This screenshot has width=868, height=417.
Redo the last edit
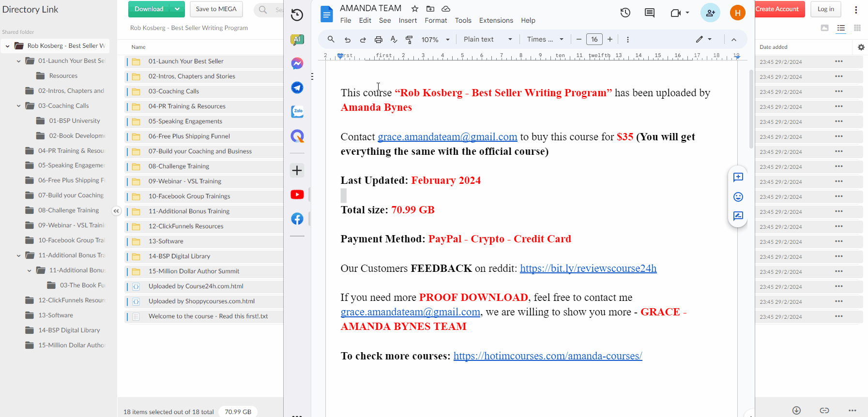[363, 40]
